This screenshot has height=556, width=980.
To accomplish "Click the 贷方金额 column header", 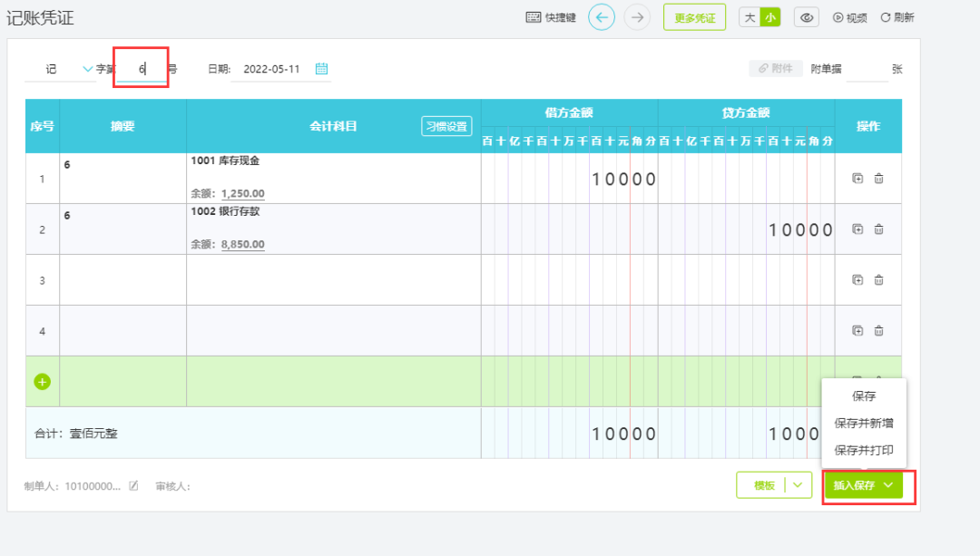I will (746, 112).
